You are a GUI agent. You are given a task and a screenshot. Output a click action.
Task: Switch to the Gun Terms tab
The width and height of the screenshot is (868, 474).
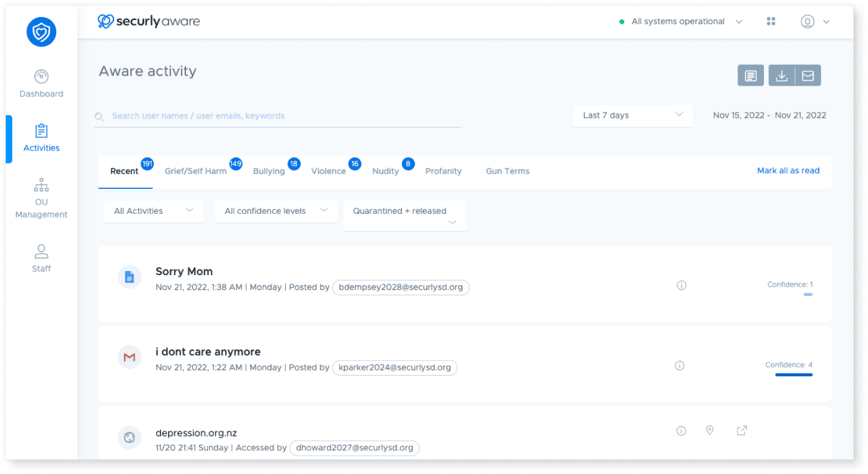point(507,171)
